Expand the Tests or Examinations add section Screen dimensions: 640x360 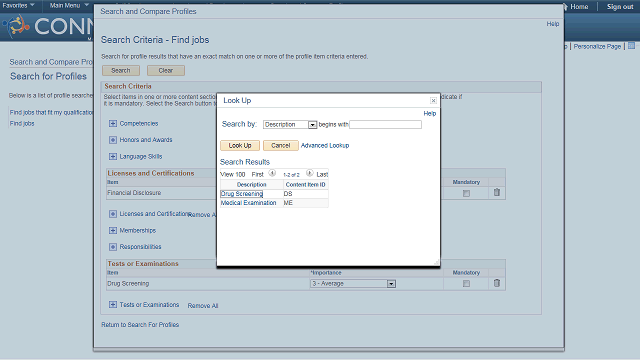(113, 304)
